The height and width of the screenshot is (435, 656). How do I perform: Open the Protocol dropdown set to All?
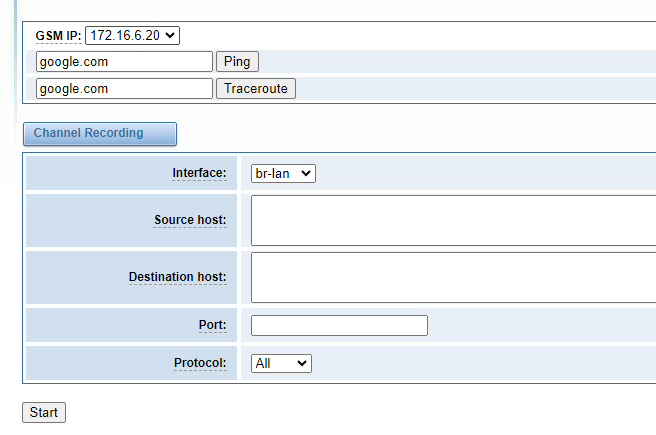coord(281,363)
